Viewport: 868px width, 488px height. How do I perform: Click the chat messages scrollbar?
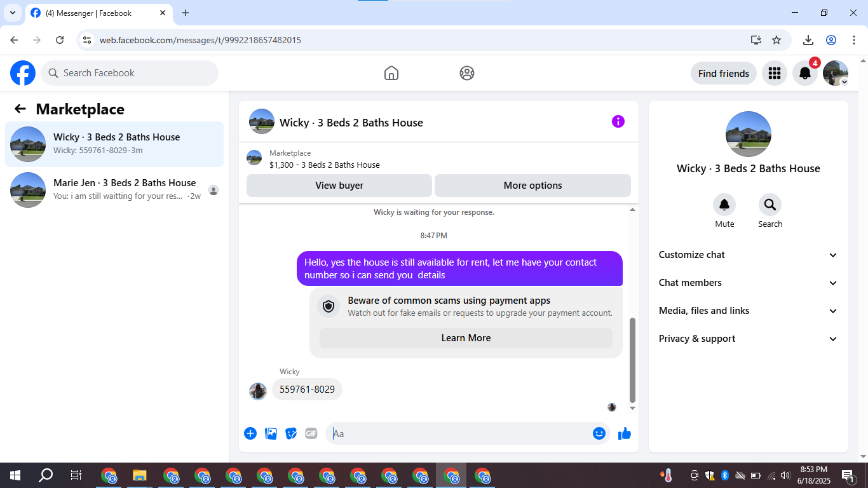(632, 360)
